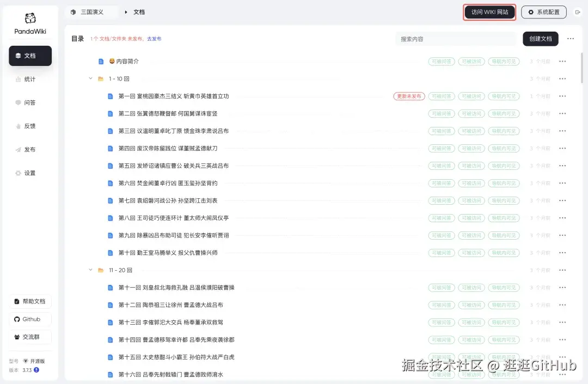Image resolution: width=588 pixels, height=384 pixels.
Task: Open the 三国演义 knowledge base dropdown
Action: click(x=91, y=11)
